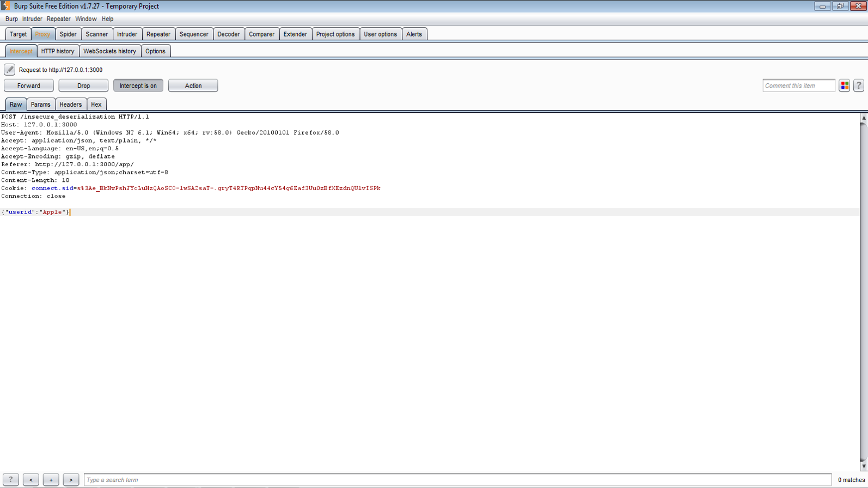This screenshot has height=488, width=868.
Task: Click the plus search options button
Action: [51, 480]
